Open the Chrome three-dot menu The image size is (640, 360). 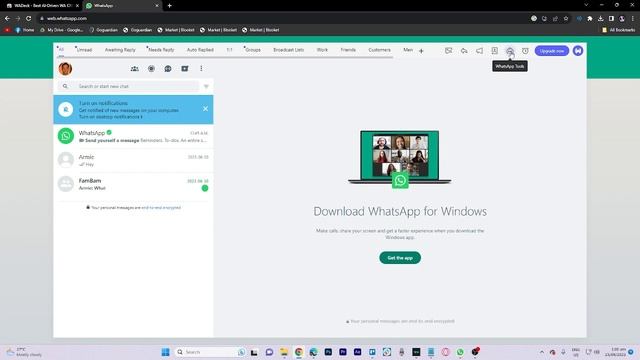point(633,18)
